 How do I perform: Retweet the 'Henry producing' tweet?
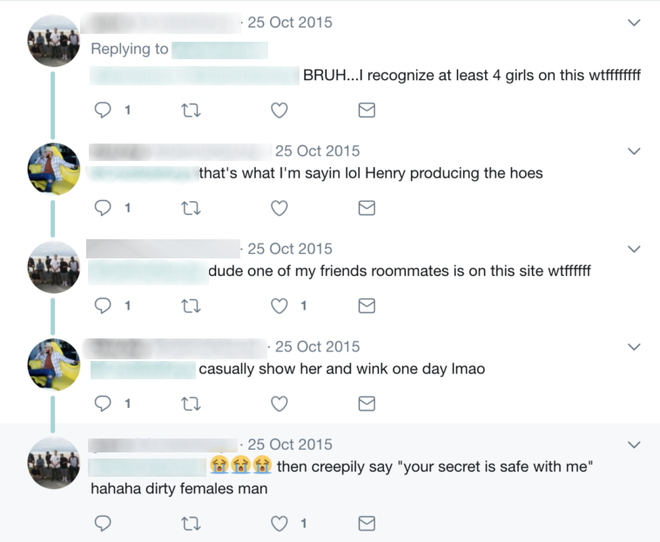coord(190,208)
